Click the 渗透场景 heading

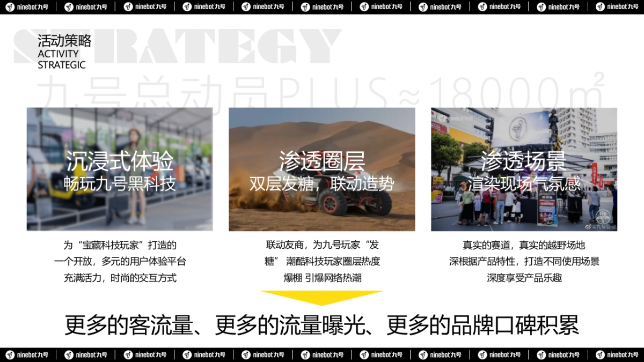coord(523,160)
